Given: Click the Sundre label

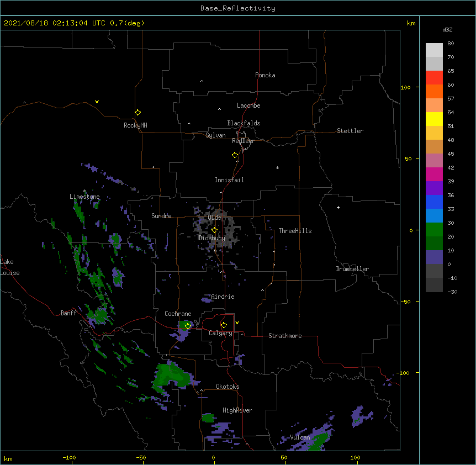Looking at the screenshot, I should click(x=161, y=216).
